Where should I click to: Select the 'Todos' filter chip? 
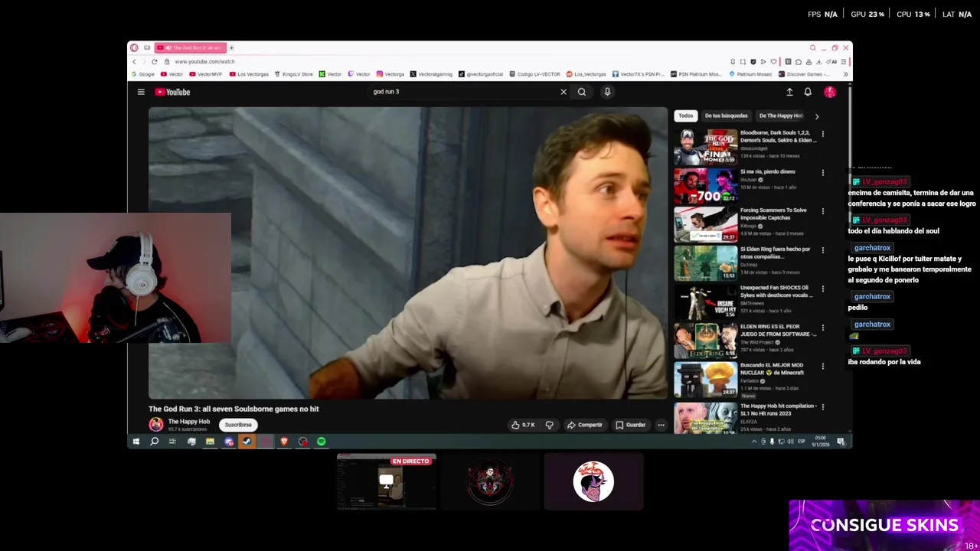pos(685,116)
